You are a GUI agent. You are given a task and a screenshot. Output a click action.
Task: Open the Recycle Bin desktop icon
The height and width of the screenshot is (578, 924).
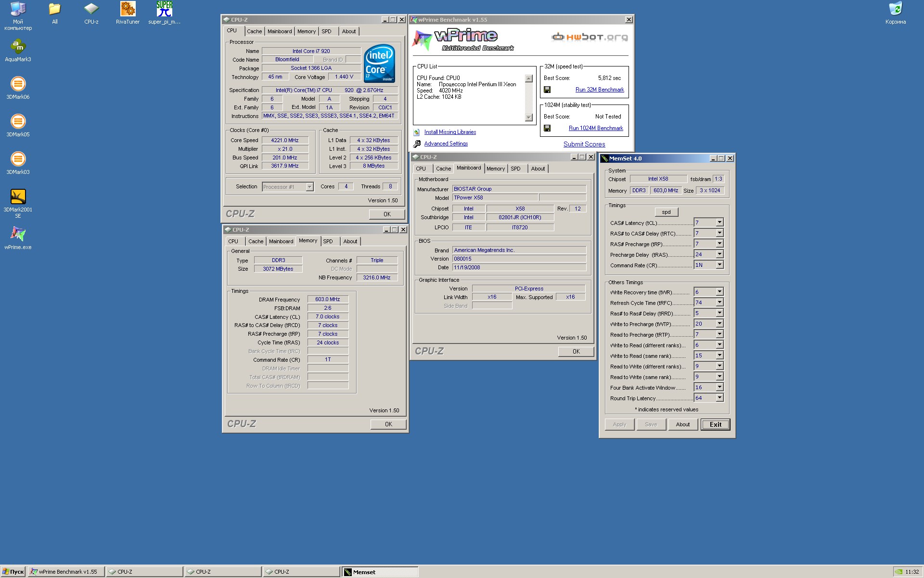[896, 13]
